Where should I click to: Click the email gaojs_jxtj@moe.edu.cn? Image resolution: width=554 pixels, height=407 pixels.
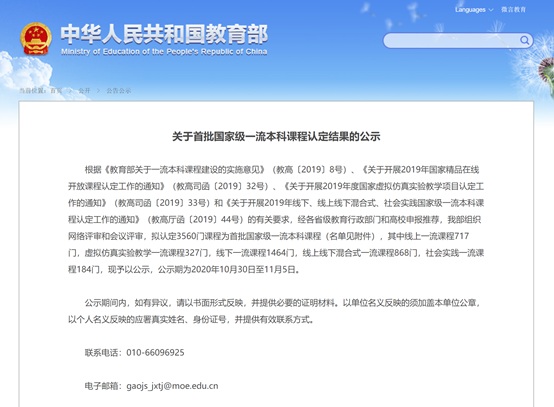point(172,386)
